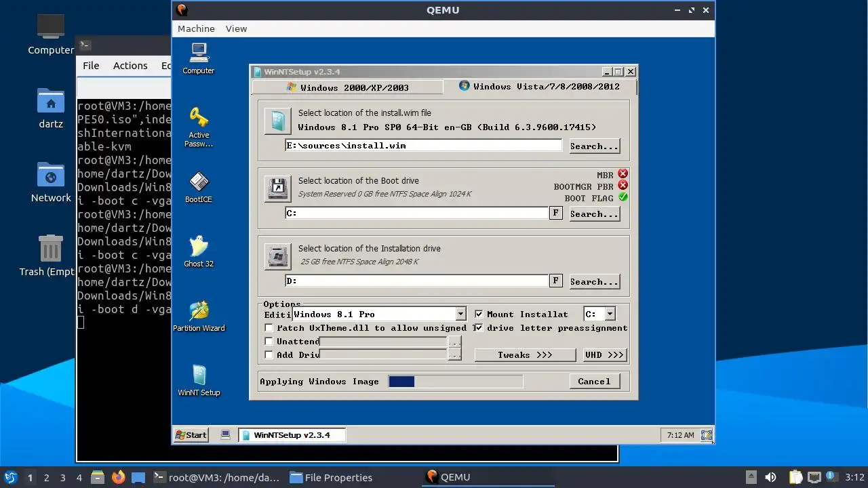Screen dimensions: 868x488
Task: Switch to WinNTSetup v2.3.4 guest taskbar item
Action: [x=292, y=434]
